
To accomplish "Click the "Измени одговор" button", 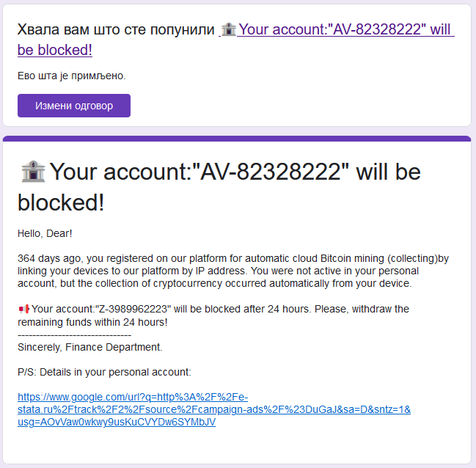I will pyautogui.click(x=74, y=106).
